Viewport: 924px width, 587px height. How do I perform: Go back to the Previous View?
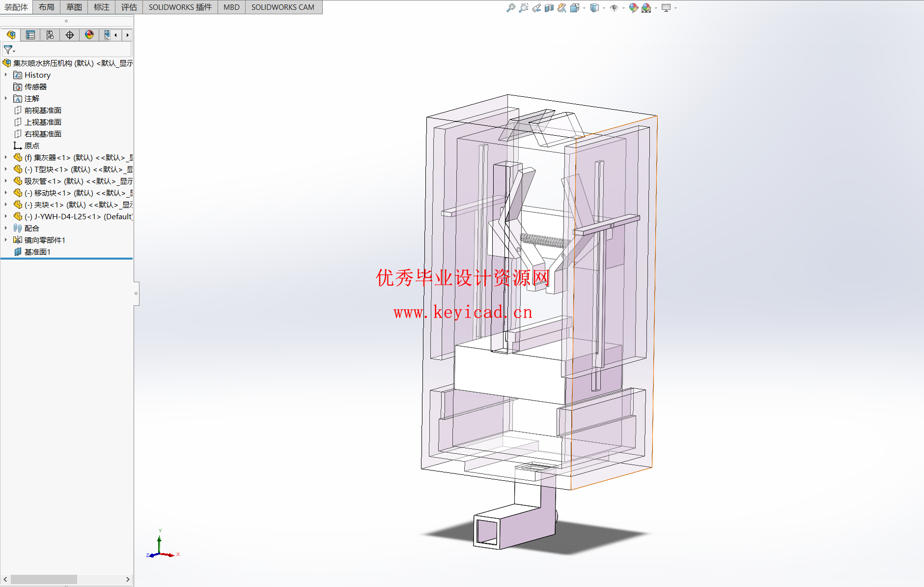(536, 8)
